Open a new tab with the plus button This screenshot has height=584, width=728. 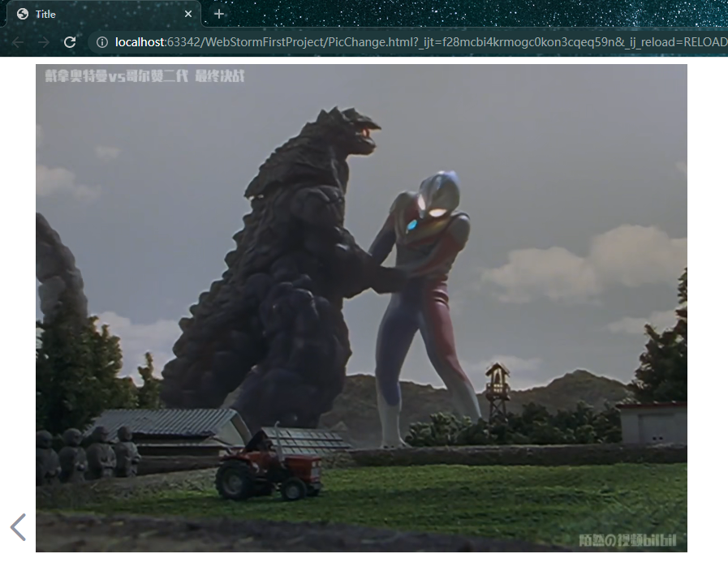click(x=219, y=14)
